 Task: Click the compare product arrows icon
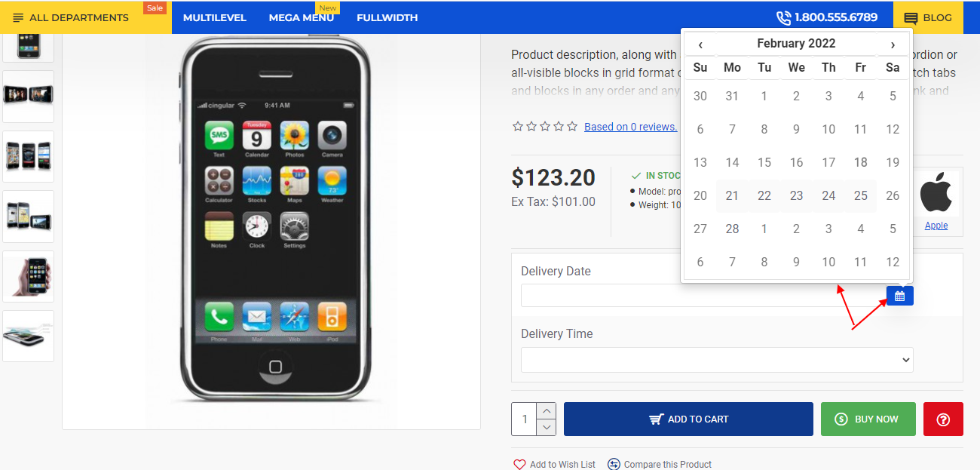[x=614, y=464]
